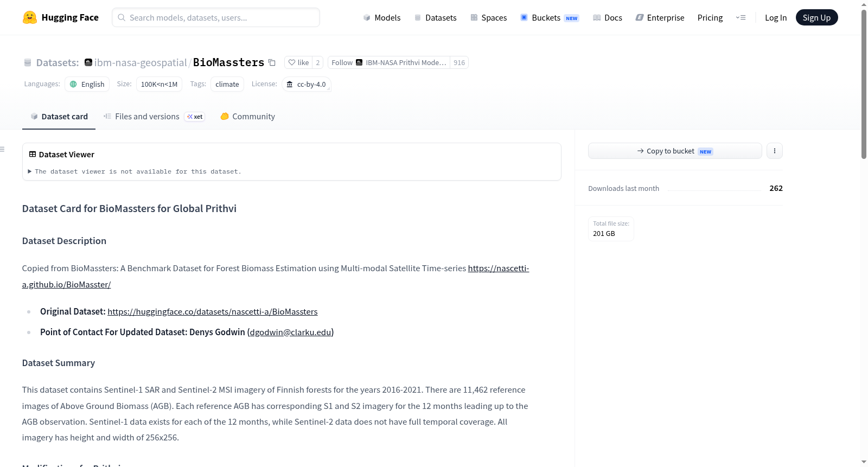Image resolution: width=868 pixels, height=467 pixels.
Task: Open the table of contents sidebar toggle
Action: 3,149
